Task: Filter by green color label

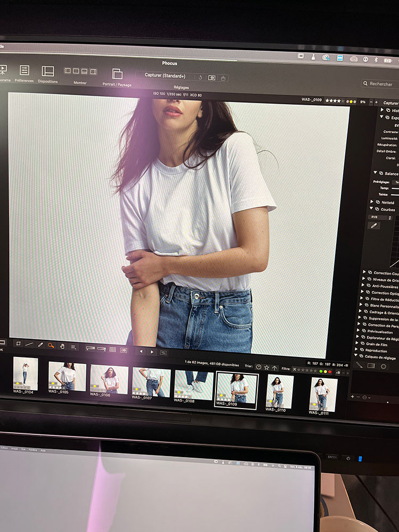Action: click(321, 371)
